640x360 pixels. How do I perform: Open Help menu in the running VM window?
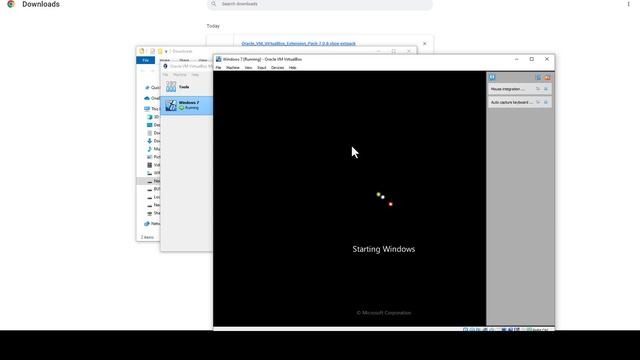pos(293,68)
